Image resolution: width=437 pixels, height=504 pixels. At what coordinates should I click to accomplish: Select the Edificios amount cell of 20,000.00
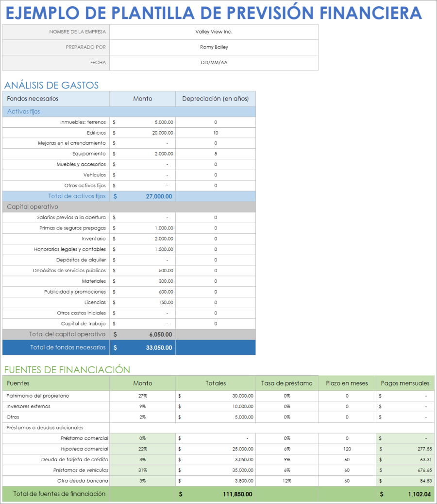click(143, 133)
